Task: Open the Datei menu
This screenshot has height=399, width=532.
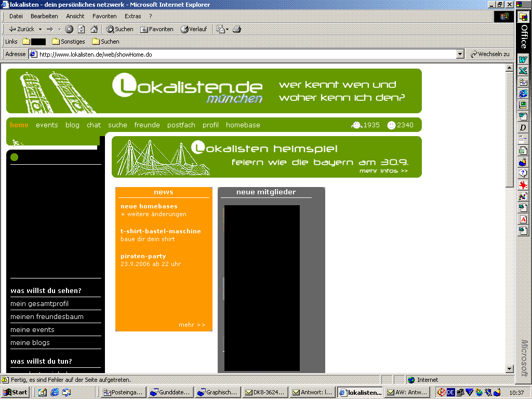Action: (16, 16)
